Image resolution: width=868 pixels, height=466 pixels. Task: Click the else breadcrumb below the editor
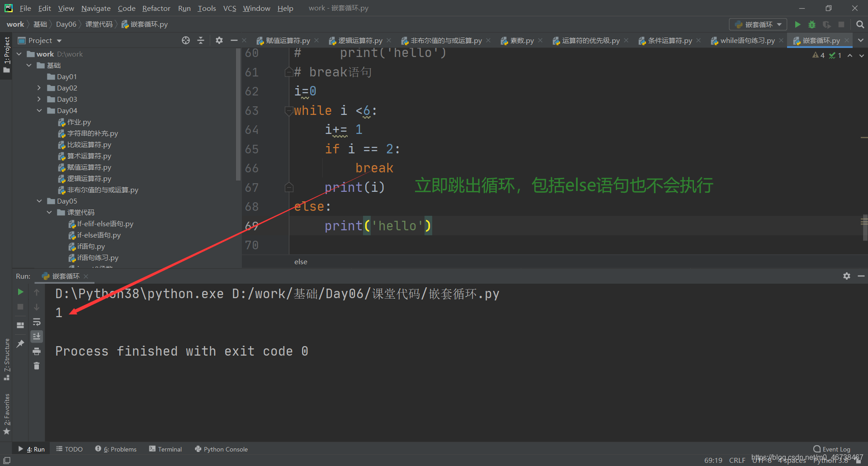pos(301,262)
